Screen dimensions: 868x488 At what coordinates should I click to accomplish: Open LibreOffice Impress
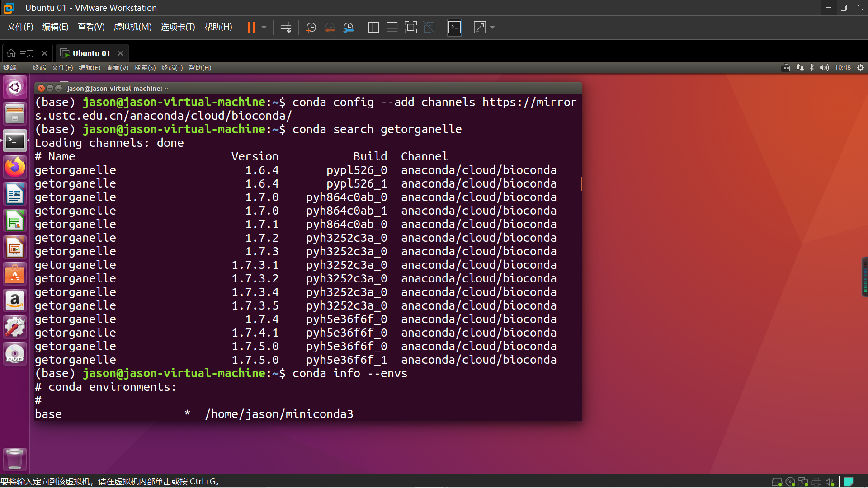pos(15,248)
